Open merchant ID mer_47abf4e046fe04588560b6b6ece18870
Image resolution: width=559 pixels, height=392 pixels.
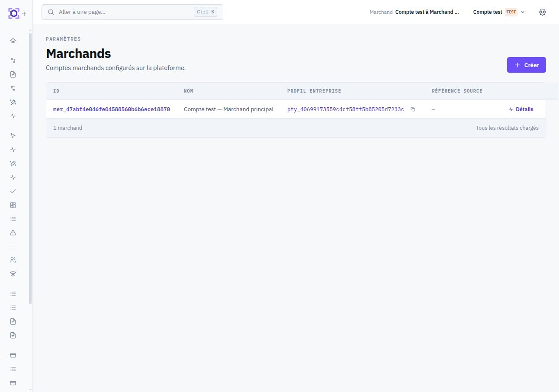112,109
